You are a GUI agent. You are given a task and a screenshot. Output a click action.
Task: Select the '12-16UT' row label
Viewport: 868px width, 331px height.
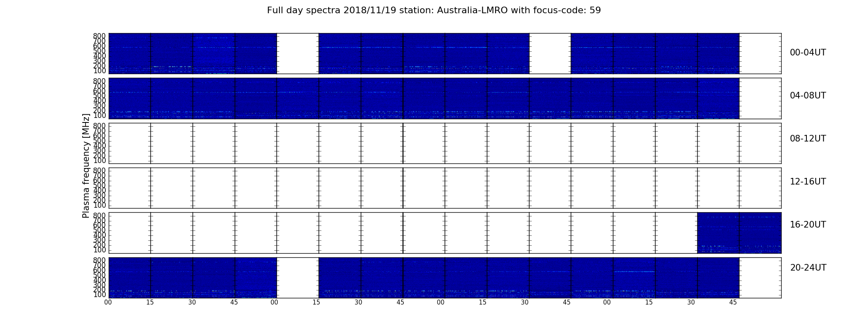[x=808, y=182]
